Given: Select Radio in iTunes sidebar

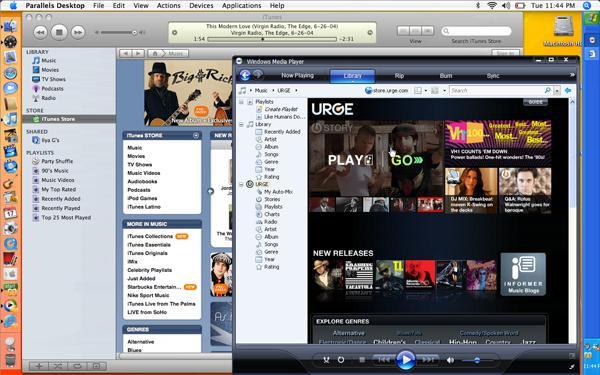Looking at the screenshot, I should [x=49, y=98].
